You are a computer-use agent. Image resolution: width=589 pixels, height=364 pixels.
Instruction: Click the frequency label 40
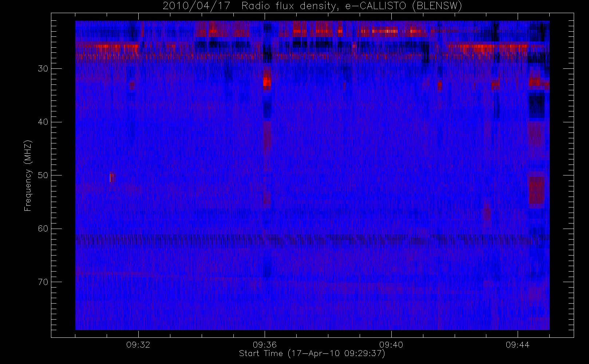(43, 122)
